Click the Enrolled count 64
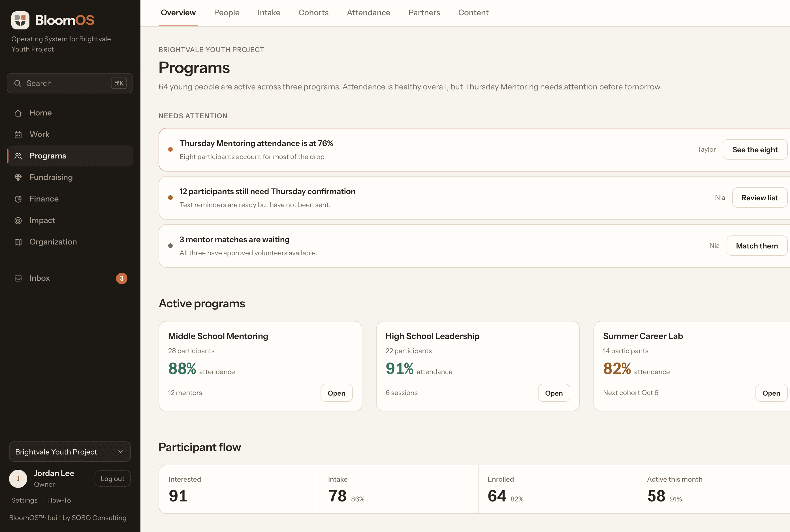The width and height of the screenshot is (790, 532). [497, 496]
